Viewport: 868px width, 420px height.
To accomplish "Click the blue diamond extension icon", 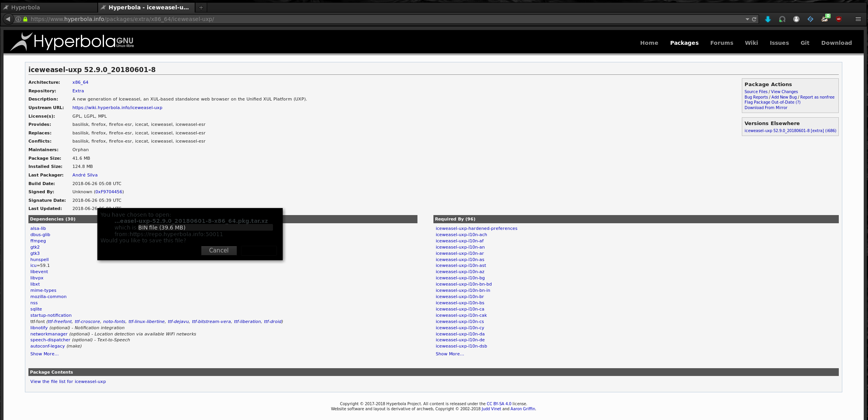I will click(810, 19).
